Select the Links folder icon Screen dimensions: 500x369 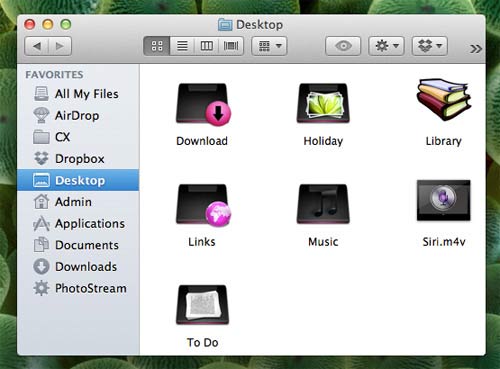click(203, 205)
